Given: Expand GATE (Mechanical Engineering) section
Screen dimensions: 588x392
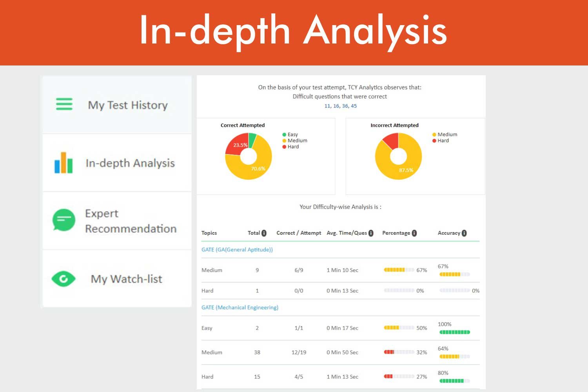Looking at the screenshot, I should (240, 308).
